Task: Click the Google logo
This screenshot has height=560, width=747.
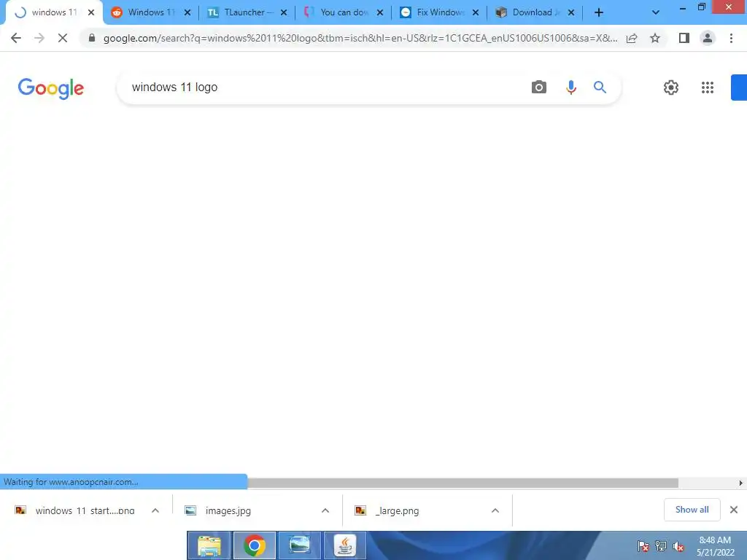Action: click(51, 88)
